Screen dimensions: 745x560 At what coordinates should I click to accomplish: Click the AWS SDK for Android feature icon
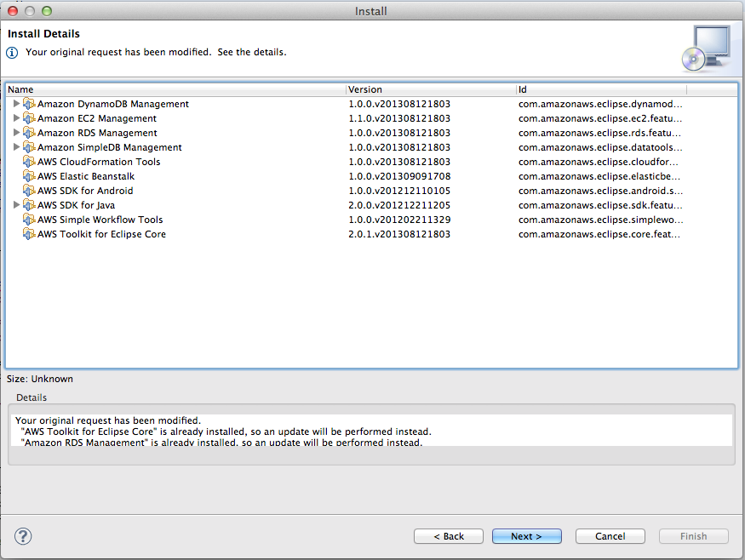point(29,191)
